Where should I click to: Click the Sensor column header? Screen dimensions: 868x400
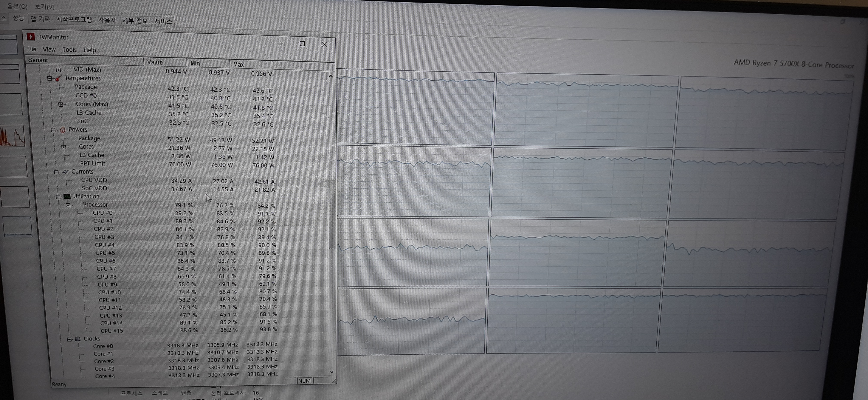tap(85, 61)
